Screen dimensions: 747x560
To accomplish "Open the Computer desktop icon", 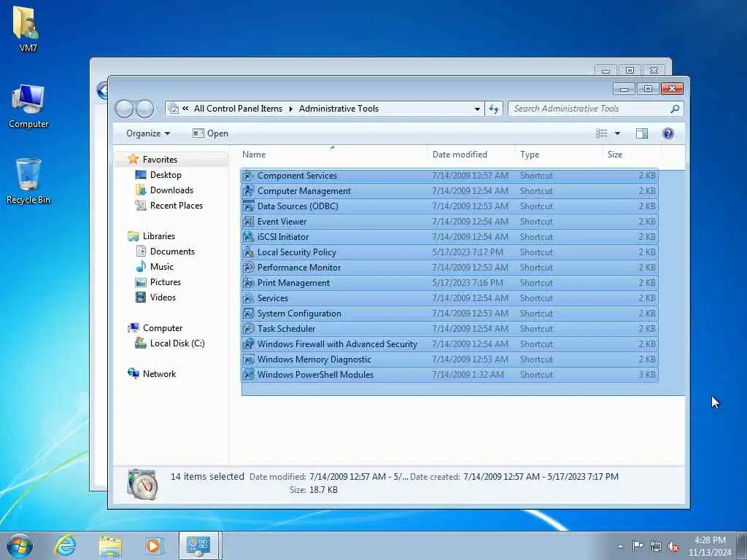I will click(x=28, y=106).
